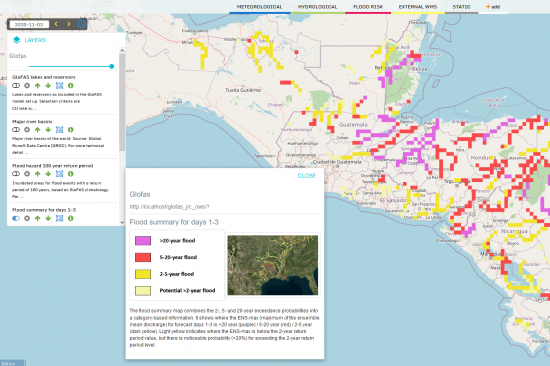The image size is (550, 366).
Task: Move Major river basins layer up
Action: (38, 130)
